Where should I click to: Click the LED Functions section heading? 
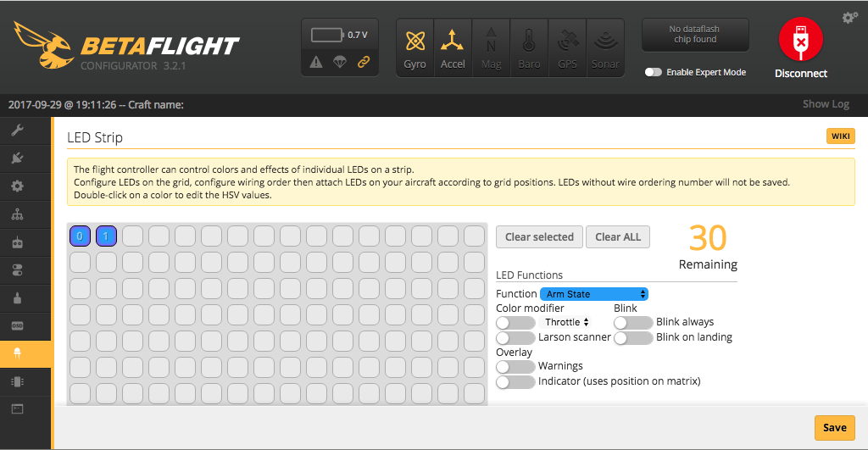coord(529,275)
